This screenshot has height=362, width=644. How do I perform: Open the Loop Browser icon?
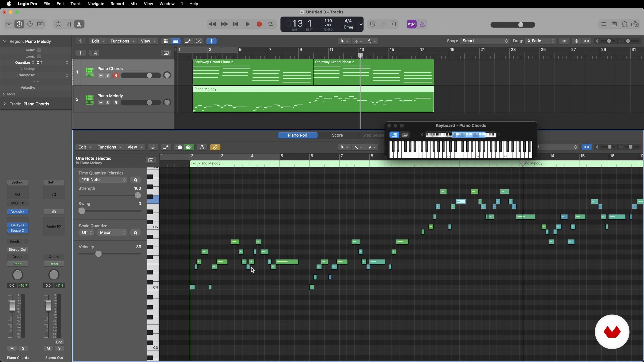[x=625, y=24]
